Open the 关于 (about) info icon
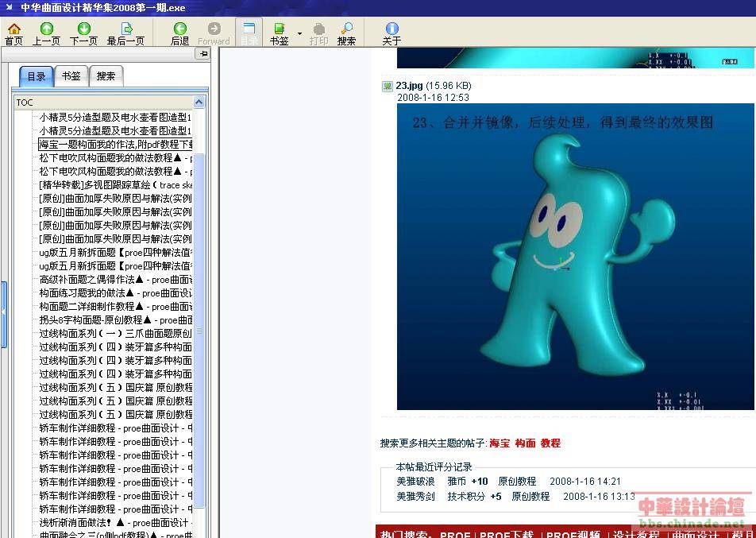The width and height of the screenshot is (756, 538). [x=391, y=33]
